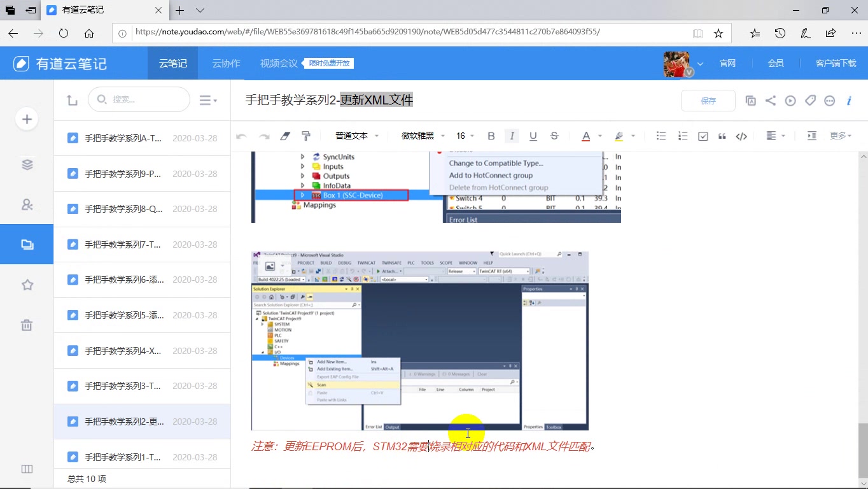The width and height of the screenshot is (868, 489).
Task: Click the note title 手把手教学系列2-更新XML文件
Action: 330,99
